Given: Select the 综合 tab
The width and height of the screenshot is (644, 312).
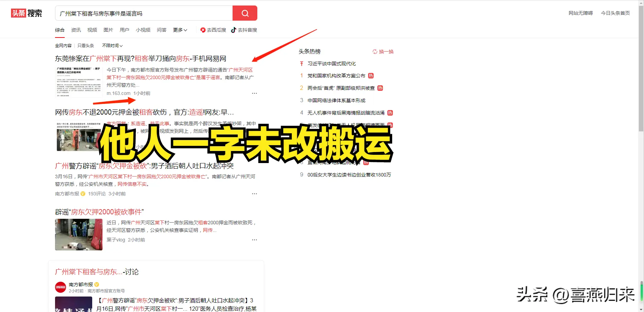Looking at the screenshot, I should 60,30.
